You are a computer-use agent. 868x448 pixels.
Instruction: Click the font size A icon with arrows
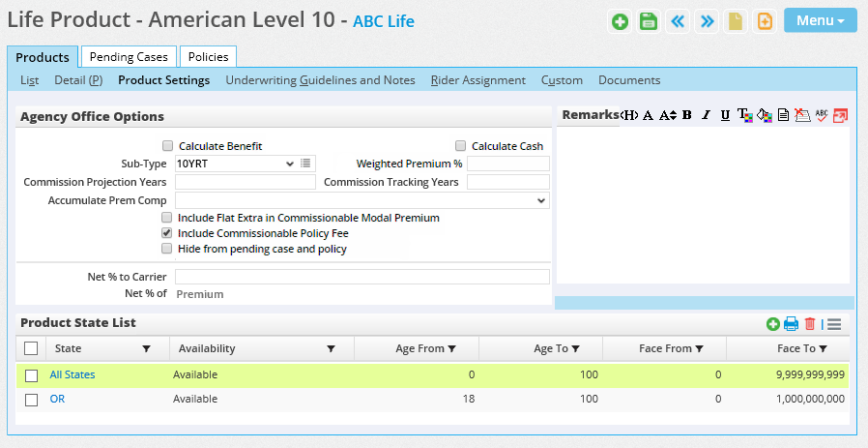(668, 115)
